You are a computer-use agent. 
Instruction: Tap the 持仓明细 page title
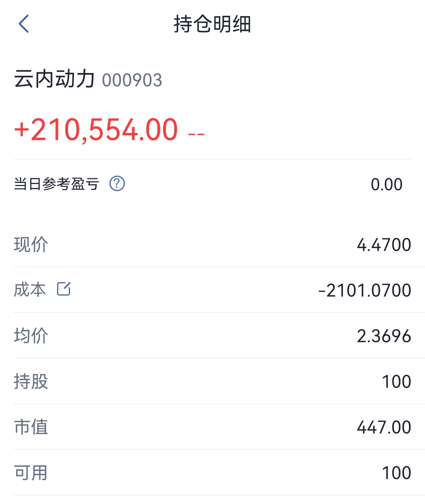pyautogui.click(x=212, y=24)
